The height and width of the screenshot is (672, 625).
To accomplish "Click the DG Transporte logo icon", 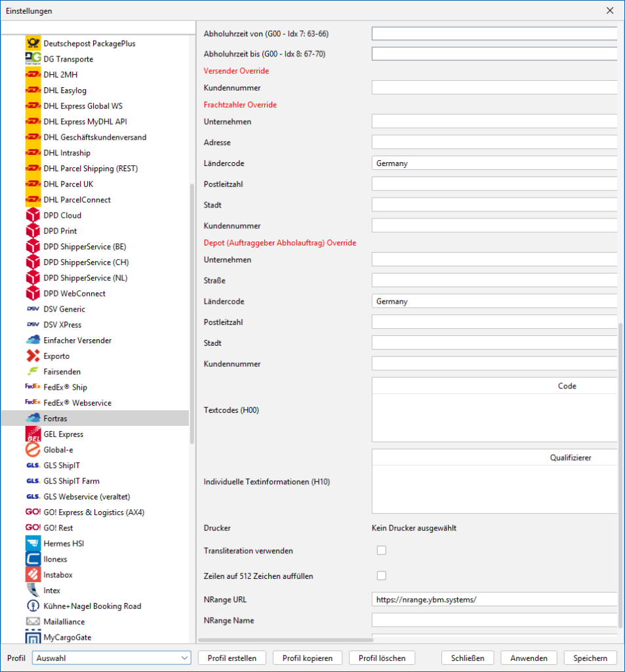I will pos(33,58).
